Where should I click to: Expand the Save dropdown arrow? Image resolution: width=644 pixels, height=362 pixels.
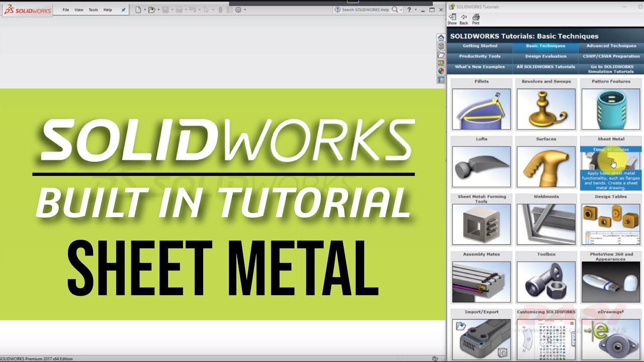click(x=172, y=10)
